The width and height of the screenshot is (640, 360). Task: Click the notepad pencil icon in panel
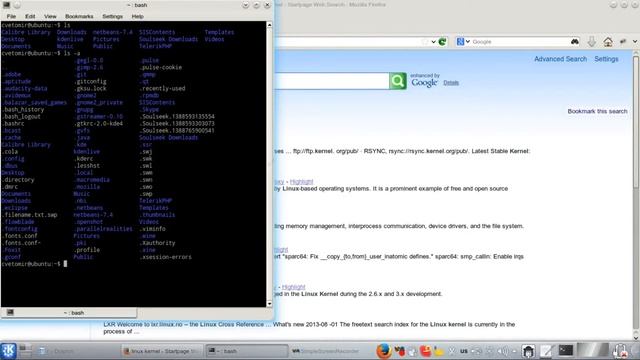(x=546, y=351)
